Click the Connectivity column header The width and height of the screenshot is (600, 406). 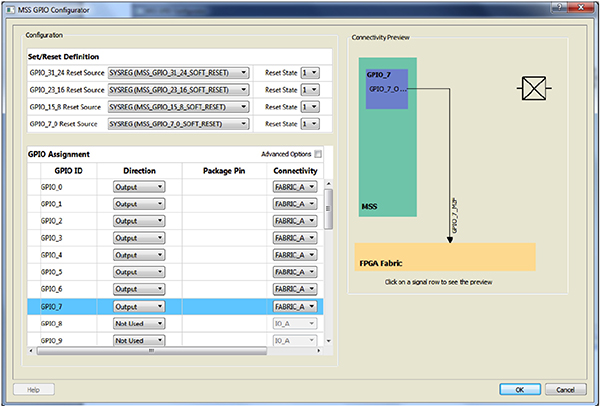click(x=296, y=171)
